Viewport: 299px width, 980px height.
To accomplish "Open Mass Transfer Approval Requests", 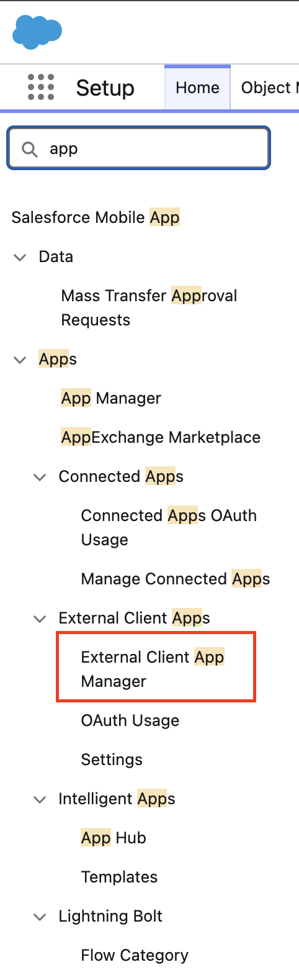I will (x=149, y=307).
